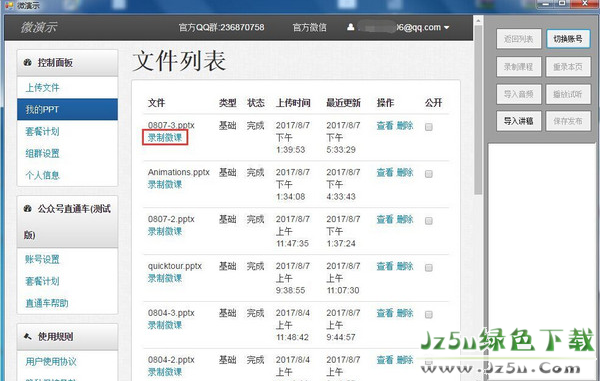Toggle public checkbox for Animations.pptx
This screenshot has width=601, height=381.
click(x=429, y=174)
